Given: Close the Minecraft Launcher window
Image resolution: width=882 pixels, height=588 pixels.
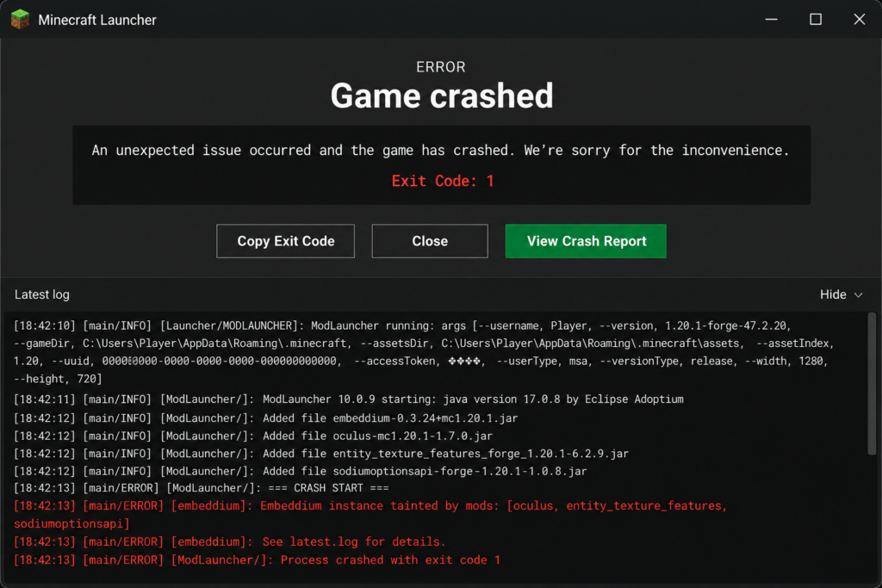Looking at the screenshot, I should (859, 19).
